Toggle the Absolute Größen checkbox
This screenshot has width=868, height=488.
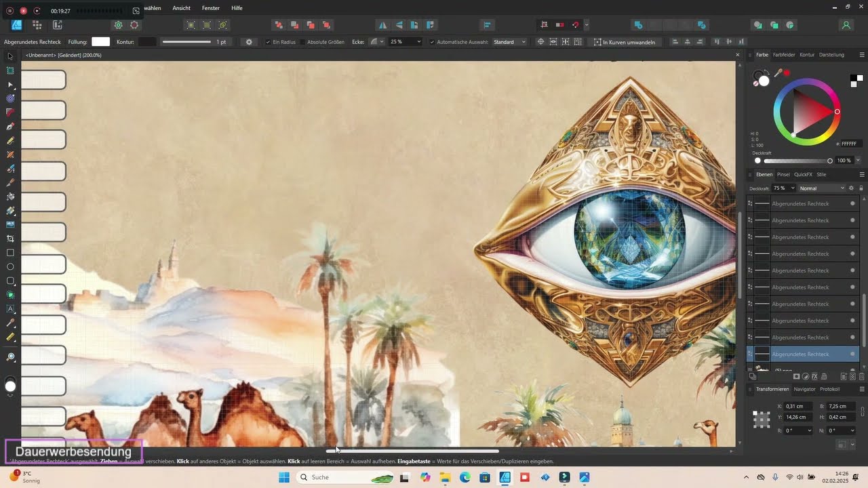(x=302, y=42)
